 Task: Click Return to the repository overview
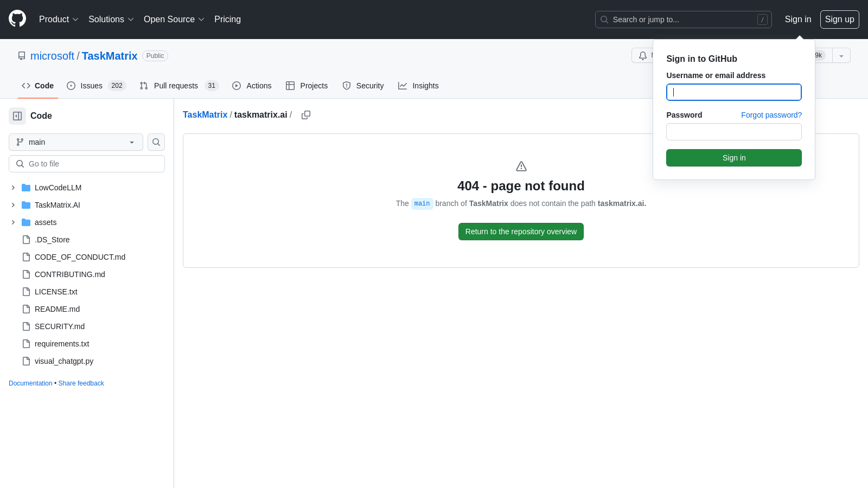pos(520,232)
